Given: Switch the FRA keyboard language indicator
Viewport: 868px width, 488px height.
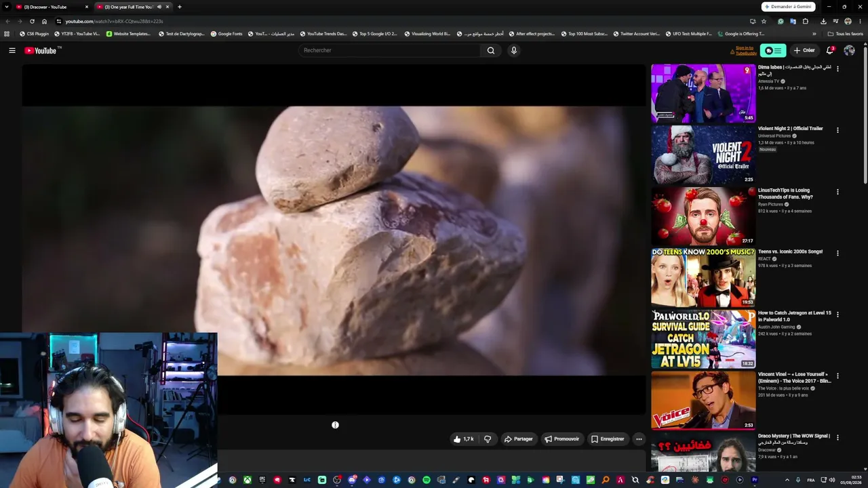Looking at the screenshot, I should click(x=811, y=480).
